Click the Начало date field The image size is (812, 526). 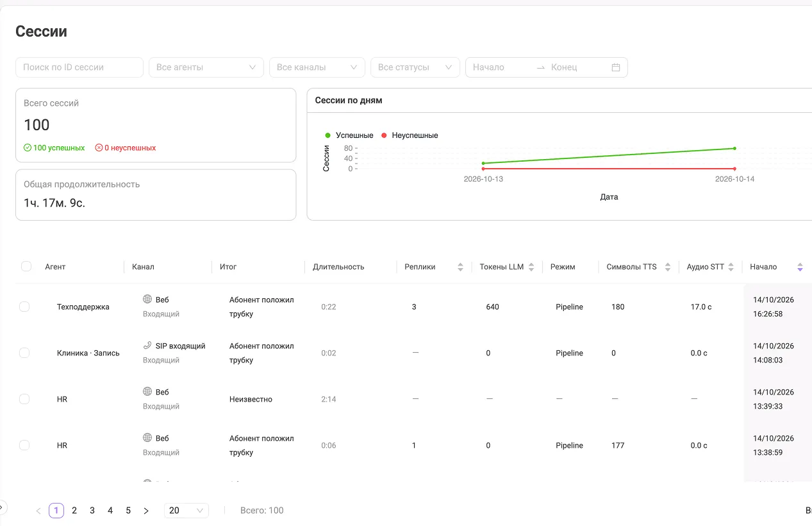[500, 67]
